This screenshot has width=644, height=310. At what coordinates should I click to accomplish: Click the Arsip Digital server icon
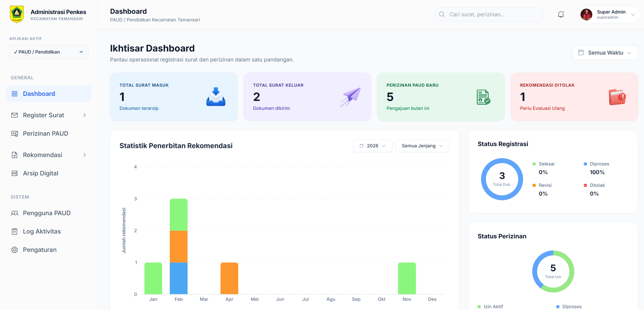pyautogui.click(x=15, y=173)
